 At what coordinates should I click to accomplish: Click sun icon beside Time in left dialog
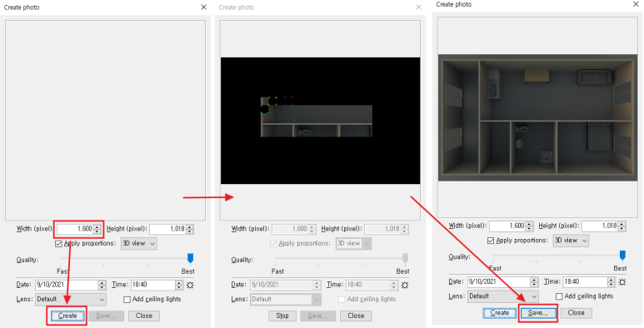pyautogui.click(x=190, y=285)
